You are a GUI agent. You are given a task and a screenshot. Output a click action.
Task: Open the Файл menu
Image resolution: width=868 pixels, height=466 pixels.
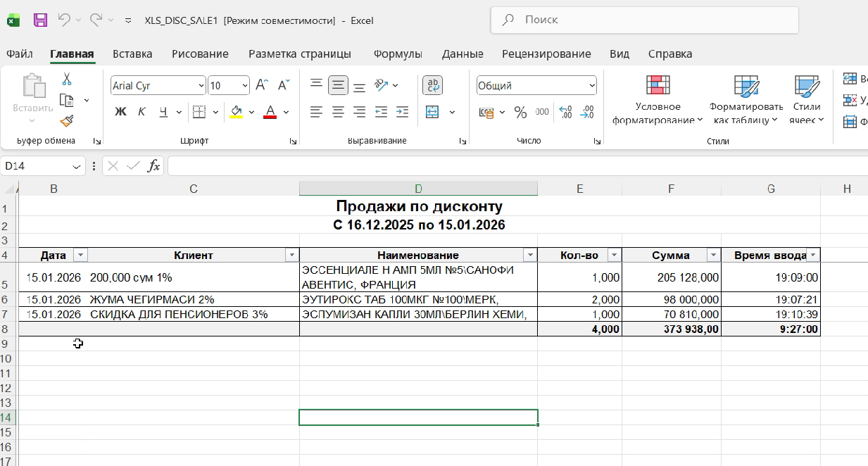point(20,53)
